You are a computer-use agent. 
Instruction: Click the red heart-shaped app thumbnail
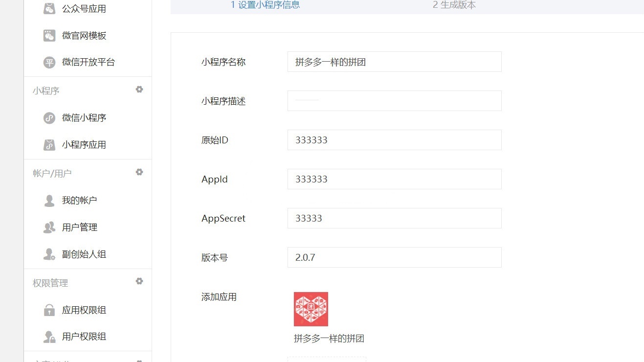(x=311, y=309)
